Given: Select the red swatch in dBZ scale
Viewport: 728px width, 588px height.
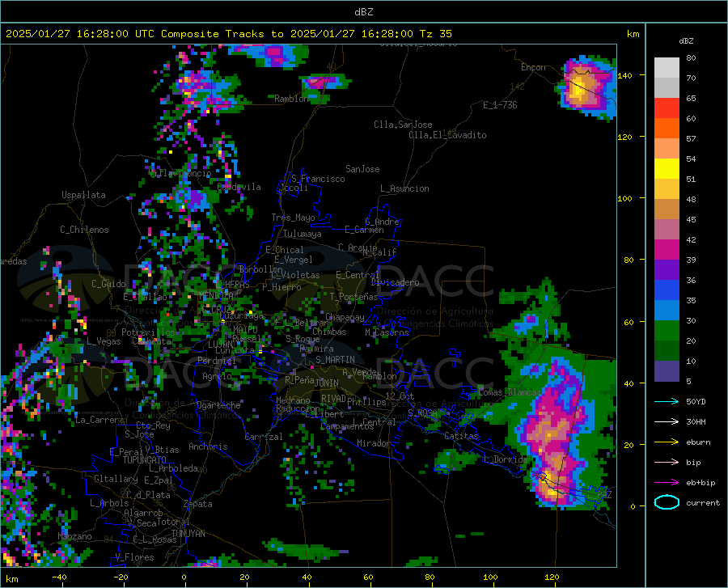Looking at the screenshot, I should coord(667,108).
